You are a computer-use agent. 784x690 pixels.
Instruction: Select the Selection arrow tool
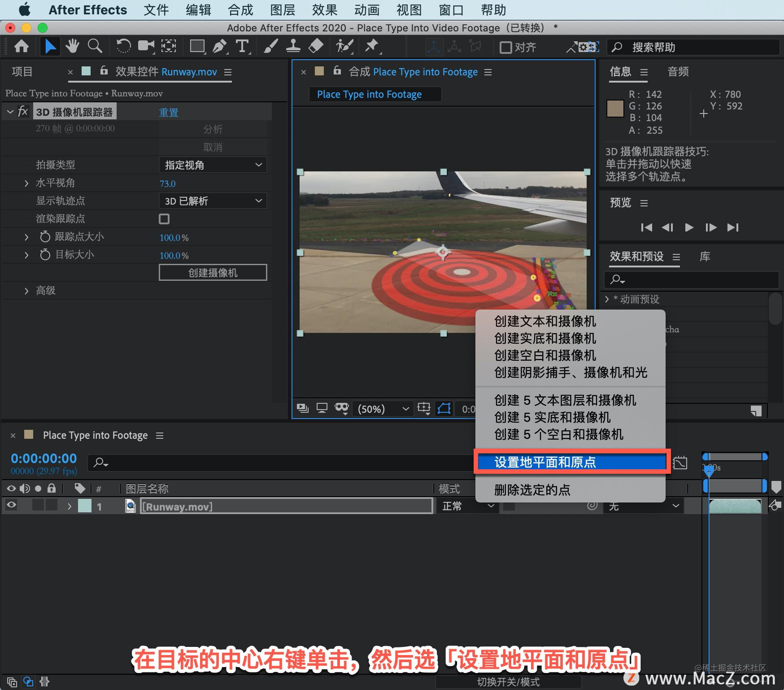(x=50, y=46)
